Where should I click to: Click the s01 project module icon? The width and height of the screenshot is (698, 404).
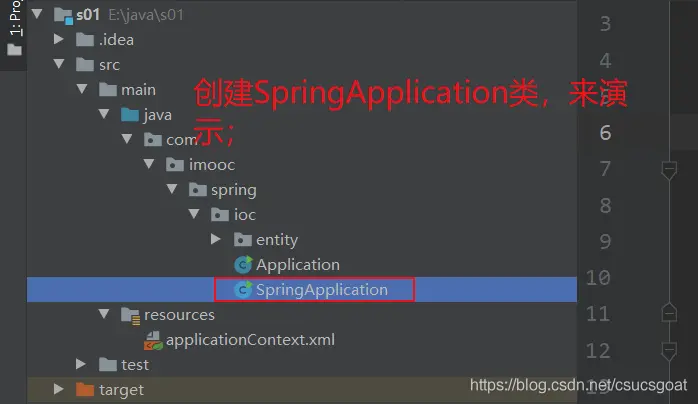(63, 16)
